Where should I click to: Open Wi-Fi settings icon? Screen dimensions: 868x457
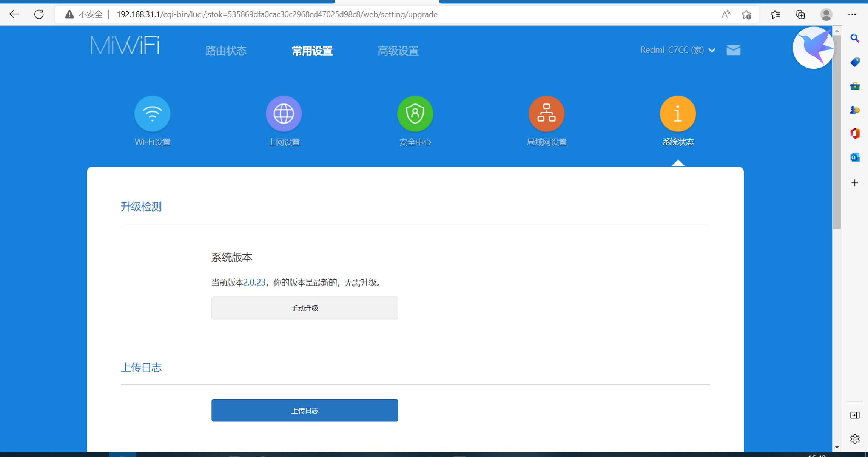point(152,114)
